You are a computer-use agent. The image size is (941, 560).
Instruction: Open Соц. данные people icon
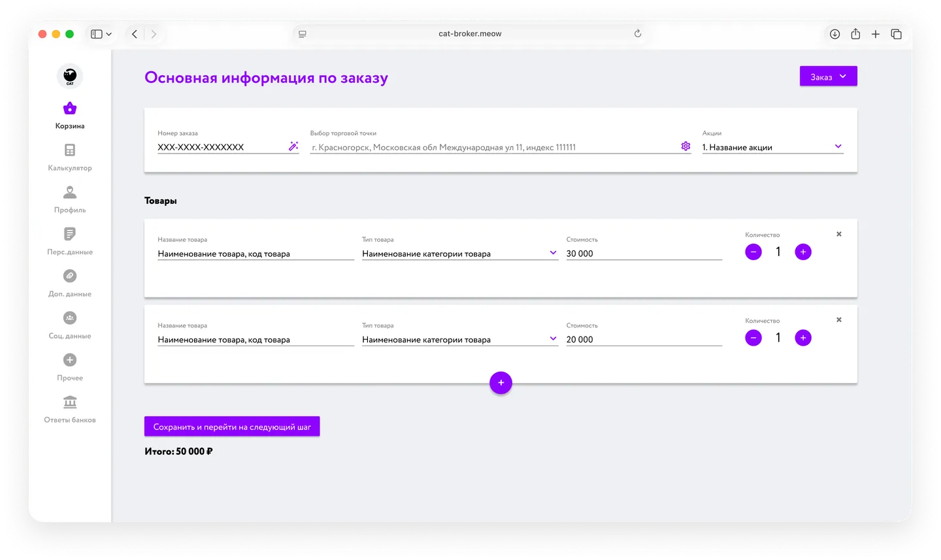(x=70, y=318)
